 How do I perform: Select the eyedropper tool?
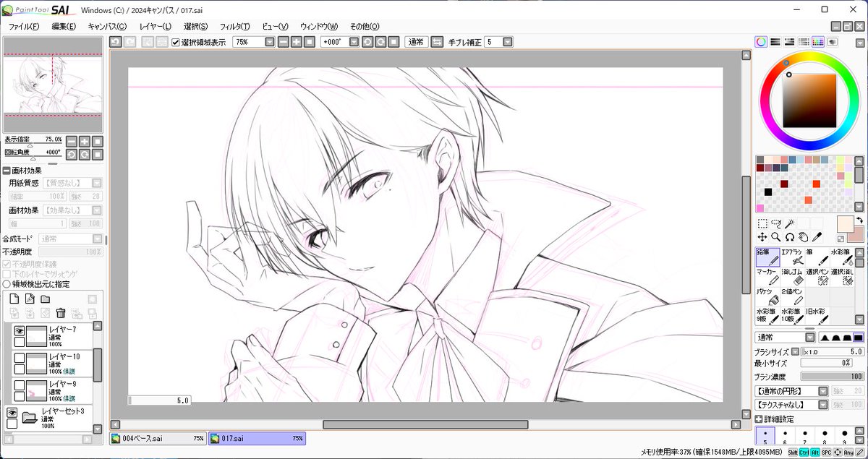pos(817,237)
